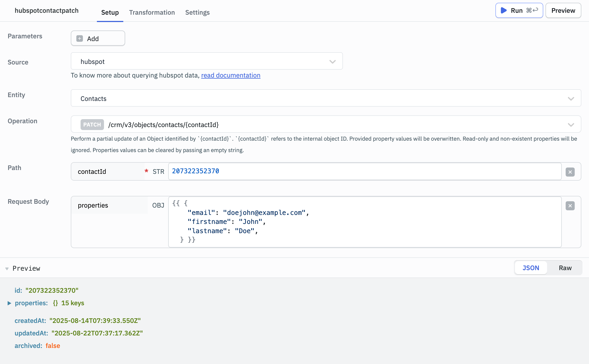Expand the properties node in the JSON preview
This screenshot has height=364, width=589.
point(9,303)
